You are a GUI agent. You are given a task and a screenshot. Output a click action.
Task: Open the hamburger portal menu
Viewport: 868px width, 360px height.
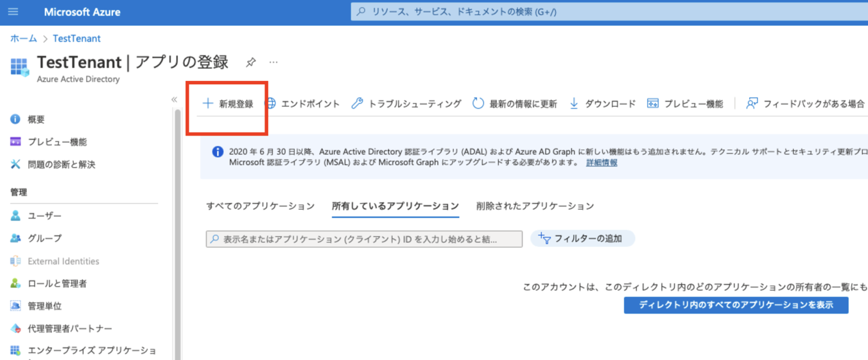click(13, 12)
